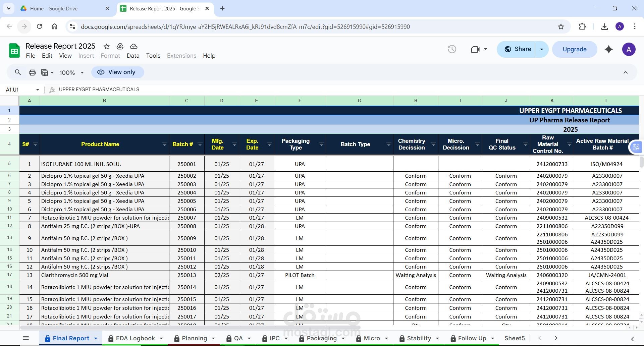Open the Batch Type column filter
Screen dimensions: 644x346
[388, 144]
